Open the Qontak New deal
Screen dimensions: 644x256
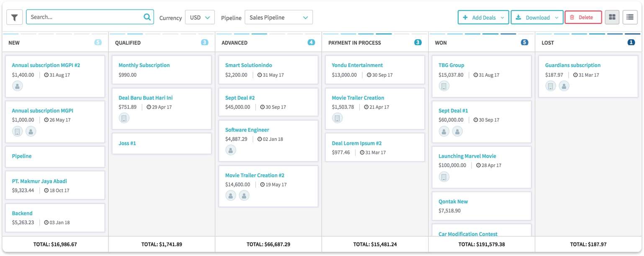tap(453, 202)
